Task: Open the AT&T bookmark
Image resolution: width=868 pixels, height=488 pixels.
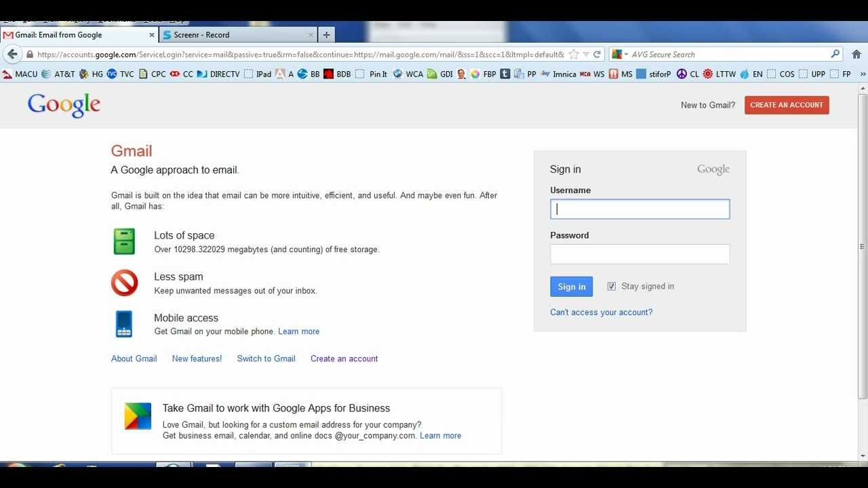Action: [x=58, y=74]
